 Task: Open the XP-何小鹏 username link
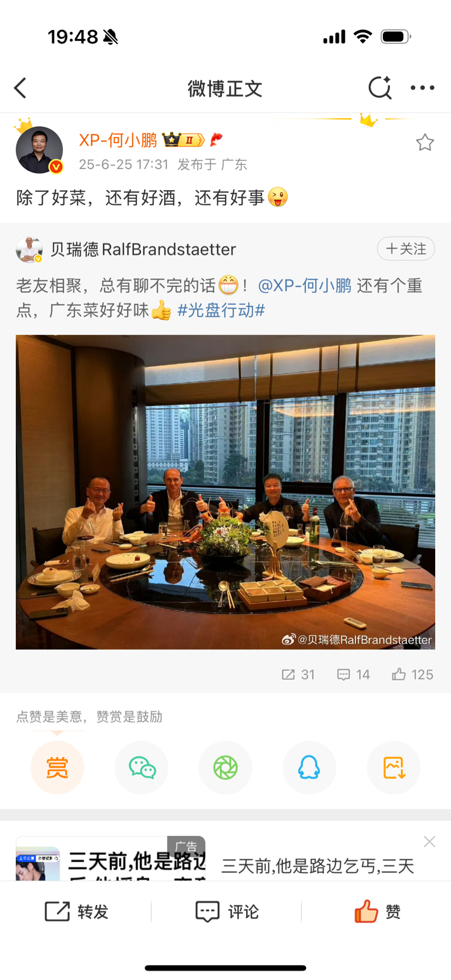[118, 140]
